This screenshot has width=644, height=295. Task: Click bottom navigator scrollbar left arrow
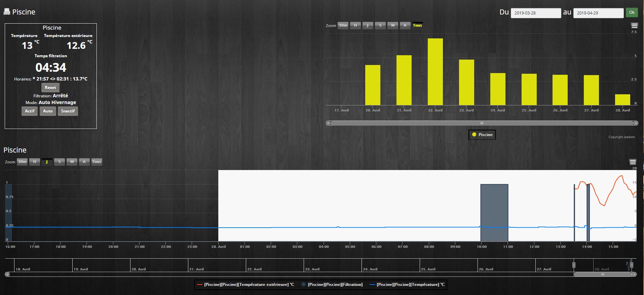tap(7, 274)
